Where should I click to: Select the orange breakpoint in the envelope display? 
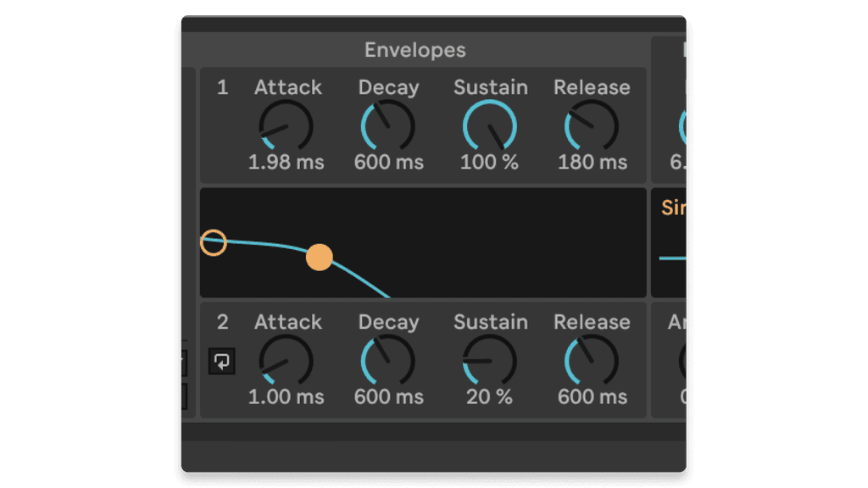[x=320, y=257]
